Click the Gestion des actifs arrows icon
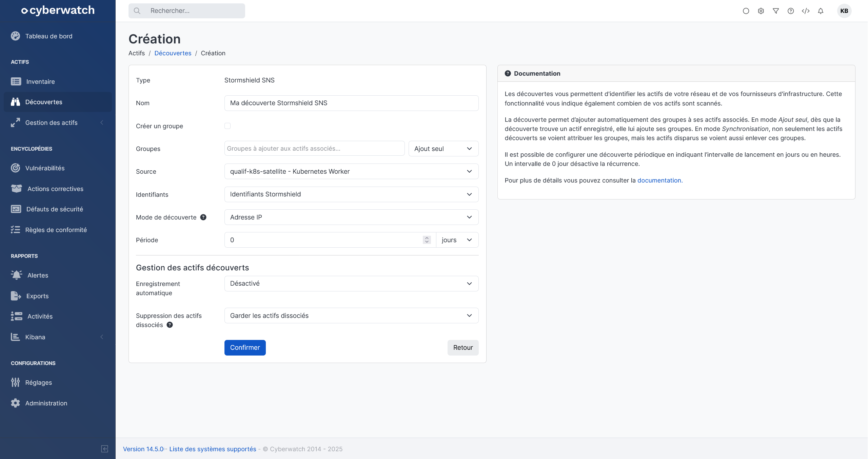This screenshot has height=459, width=868. (x=15, y=122)
